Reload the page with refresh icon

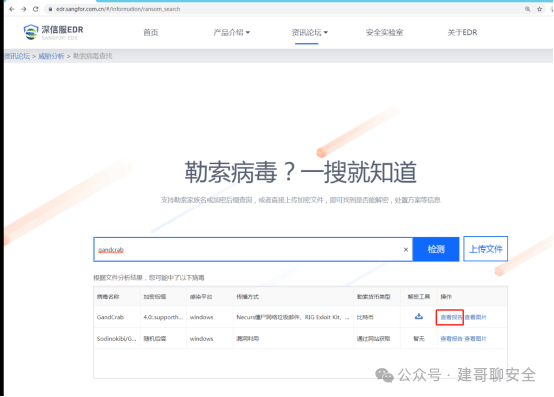pos(36,9)
